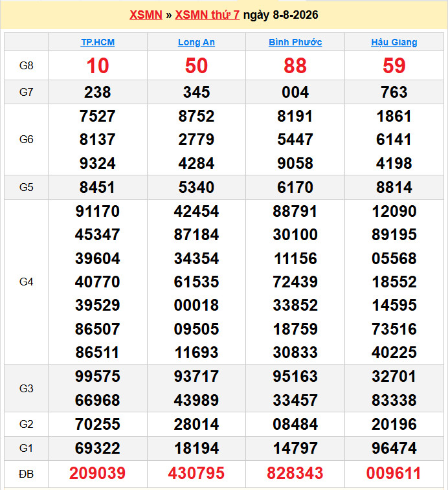Image resolution: width=448 pixels, height=490 pixels.
Task: Open the XSMN thứ 7 link
Action: click(x=207, y=15)
